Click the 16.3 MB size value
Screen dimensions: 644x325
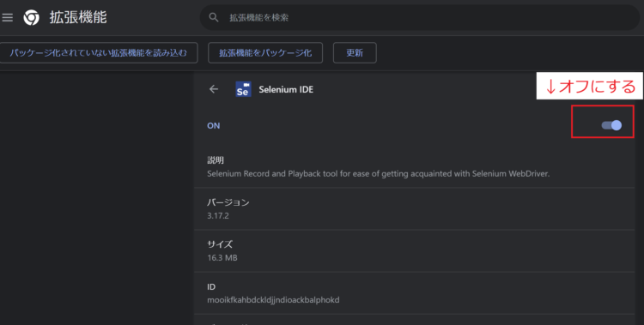tap(222, 258)
